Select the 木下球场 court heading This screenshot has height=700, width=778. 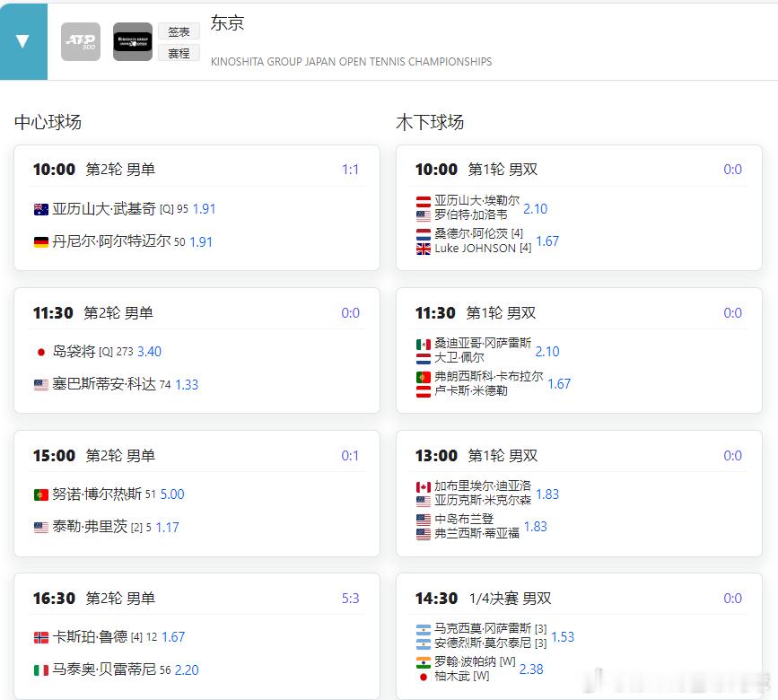(x=430, y=122)
